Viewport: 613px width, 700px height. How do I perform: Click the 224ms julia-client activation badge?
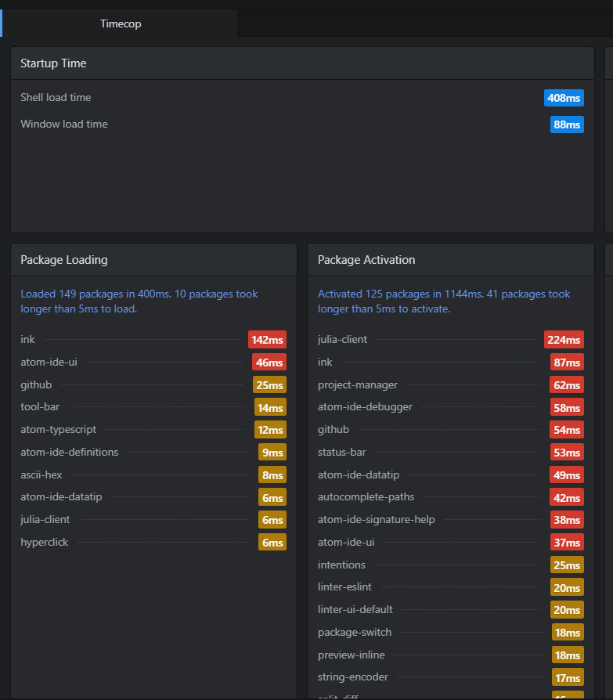coord(564,340)
